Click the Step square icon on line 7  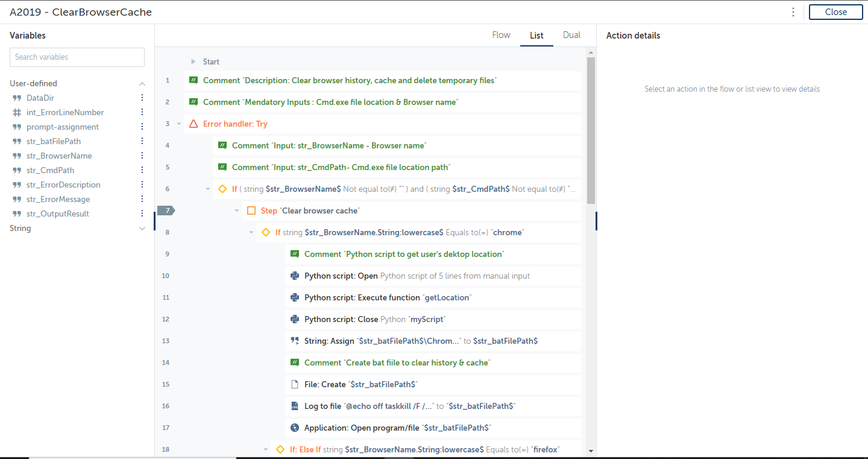point(251,211)
